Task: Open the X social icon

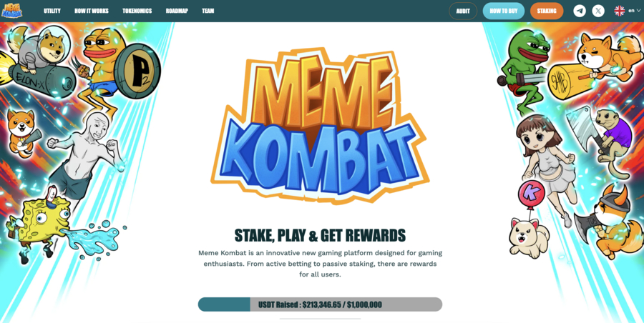Action: coord(598,11)
